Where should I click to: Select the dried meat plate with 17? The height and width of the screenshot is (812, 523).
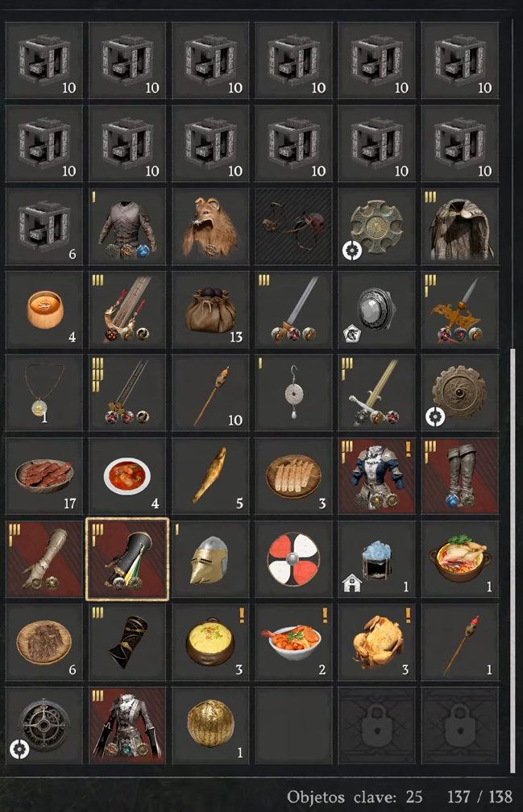pyautogui.click(x=44, y=475)
